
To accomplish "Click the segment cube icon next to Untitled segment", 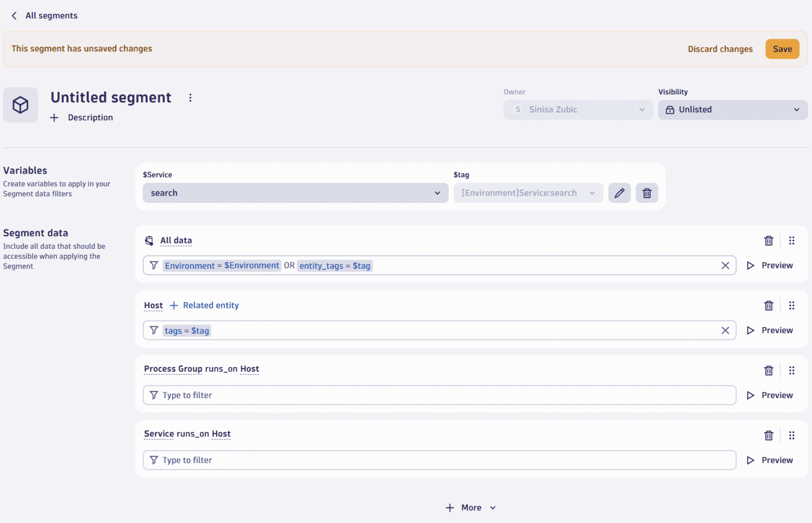I will pos(20,105).
